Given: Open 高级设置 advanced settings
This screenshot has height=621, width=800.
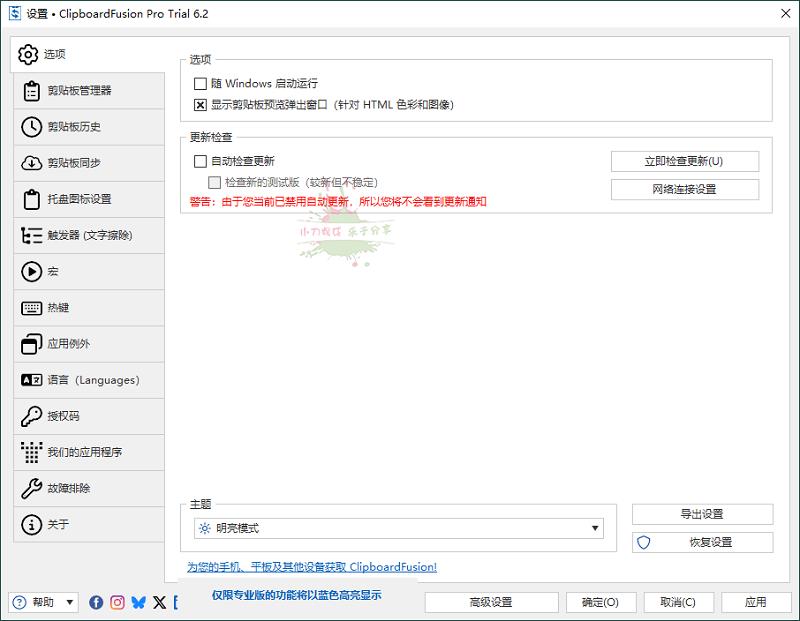Looking at the screenshot, I should pyautogui.click(x=491, y=602).
